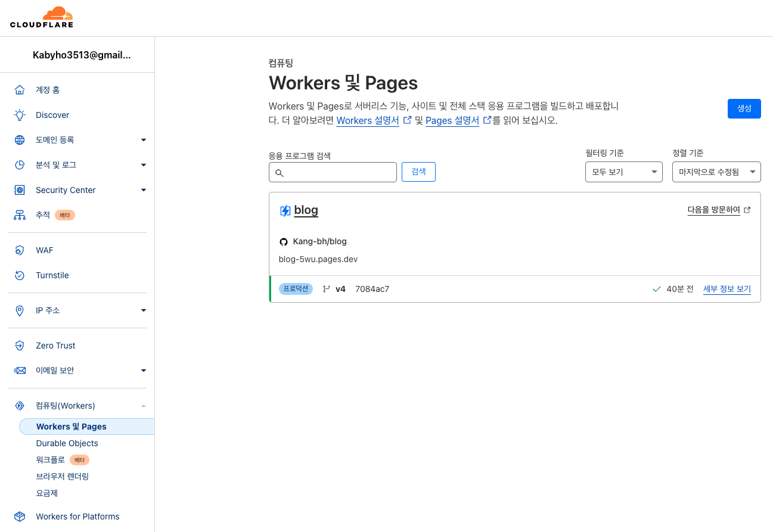Open the 세부 정보 보기 link
The image size is (773, 532).
pyautogui.click(x=727, y=289)
